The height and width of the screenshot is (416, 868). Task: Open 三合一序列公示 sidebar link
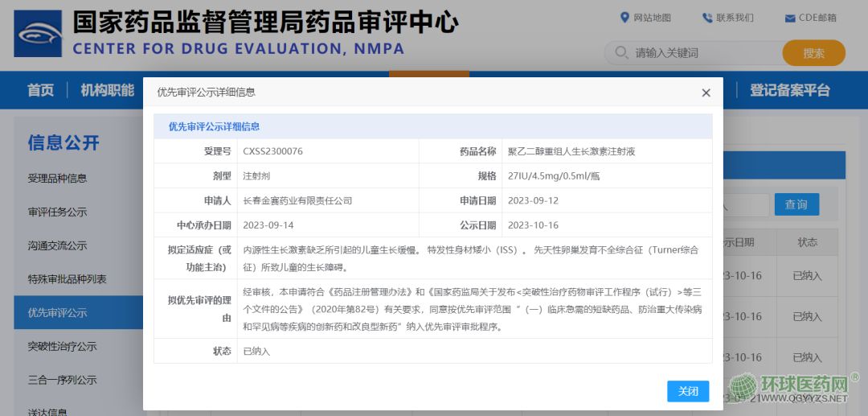tap(62, 380)
